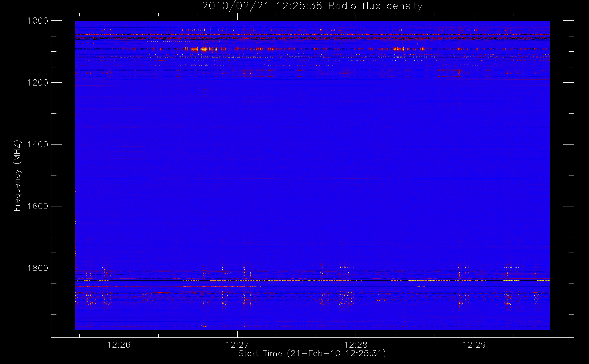Click the plot title '2010/02/21 12:25:38 Radio flux density'

312,6
